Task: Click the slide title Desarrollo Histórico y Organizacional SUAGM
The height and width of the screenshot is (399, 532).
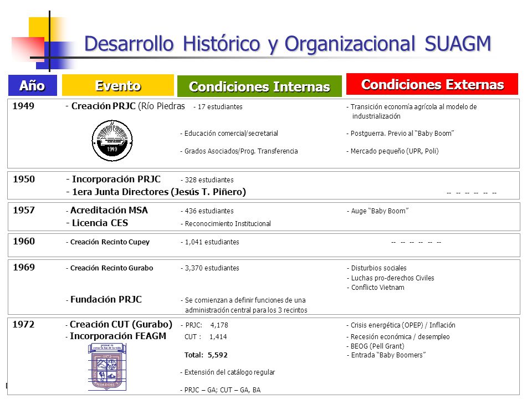Action: [x=288, y=44]
